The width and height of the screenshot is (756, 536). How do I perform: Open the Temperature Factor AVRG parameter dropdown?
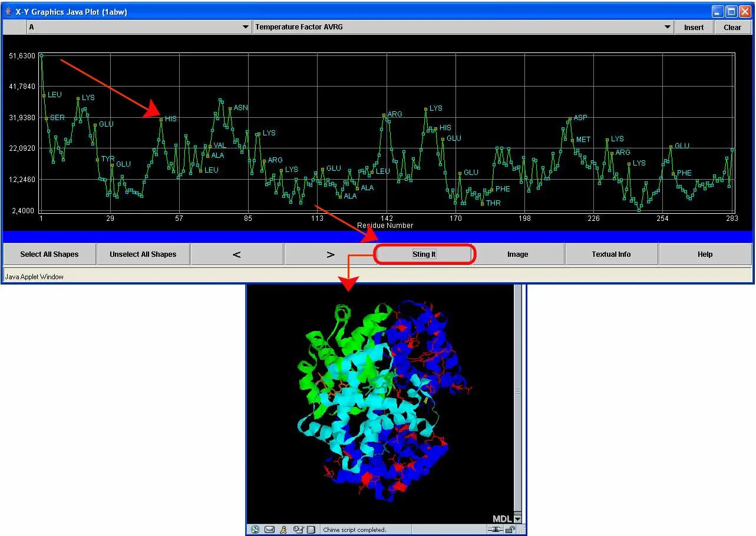coord(464,27)
